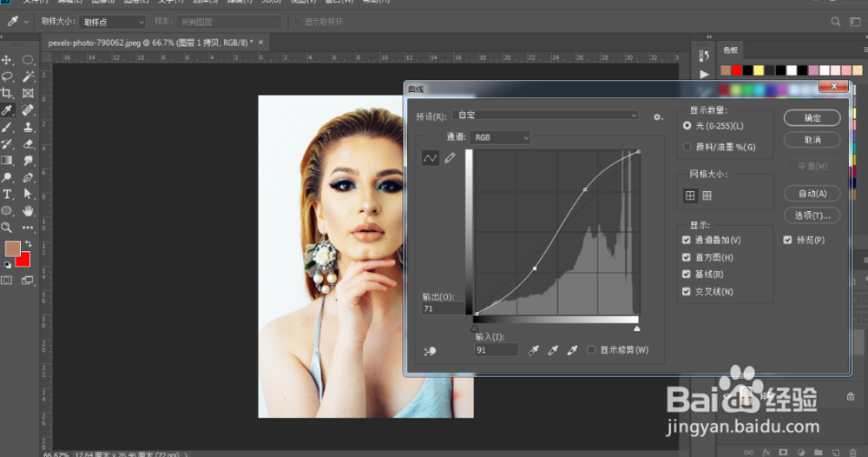
Task: Click the search icon in options bar
Action: (835, 22)
